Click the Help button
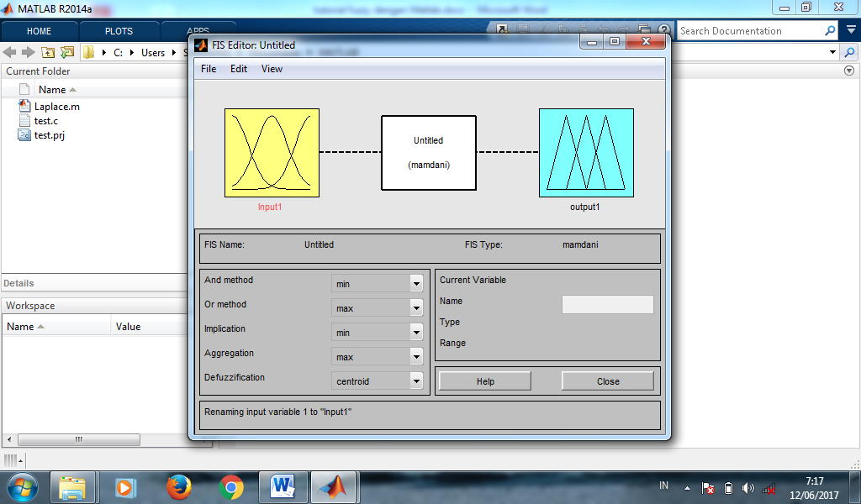 coord(483,380)
